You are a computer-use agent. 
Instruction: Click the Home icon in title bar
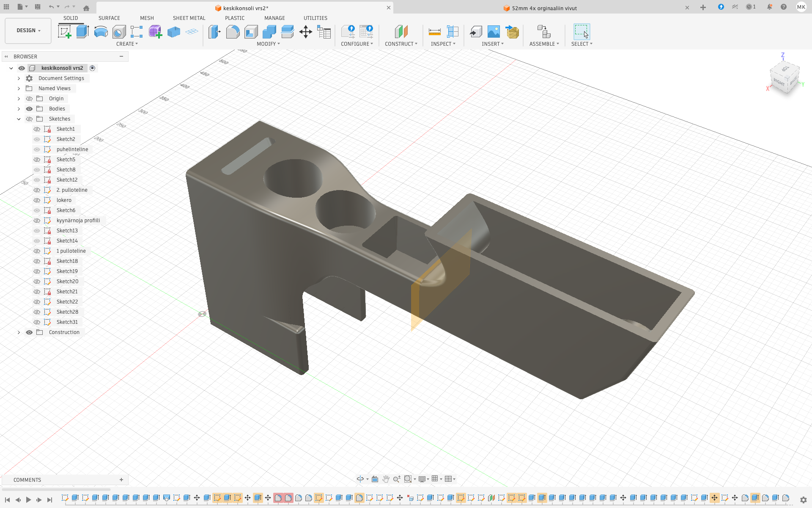pyautogui.click(x=86, y=8)
